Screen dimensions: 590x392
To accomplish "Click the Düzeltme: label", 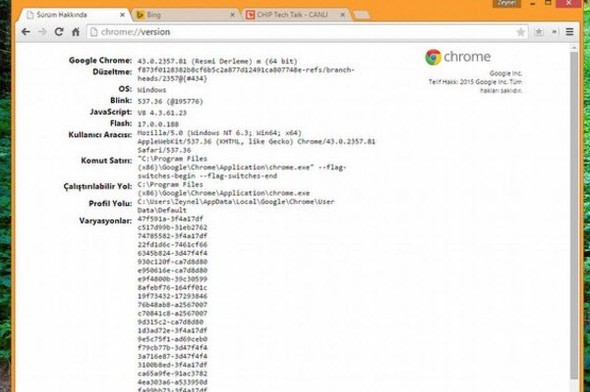I will point(112,72).
